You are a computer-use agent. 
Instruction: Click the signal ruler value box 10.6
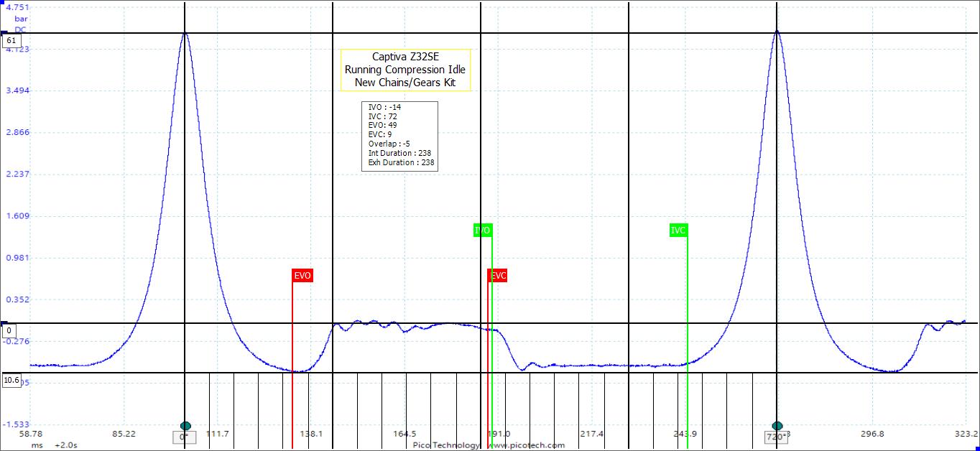11,380
